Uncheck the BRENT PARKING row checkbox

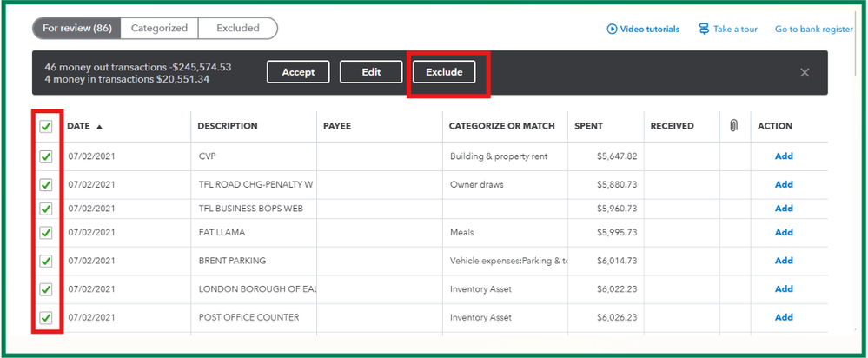pos(46,261)
